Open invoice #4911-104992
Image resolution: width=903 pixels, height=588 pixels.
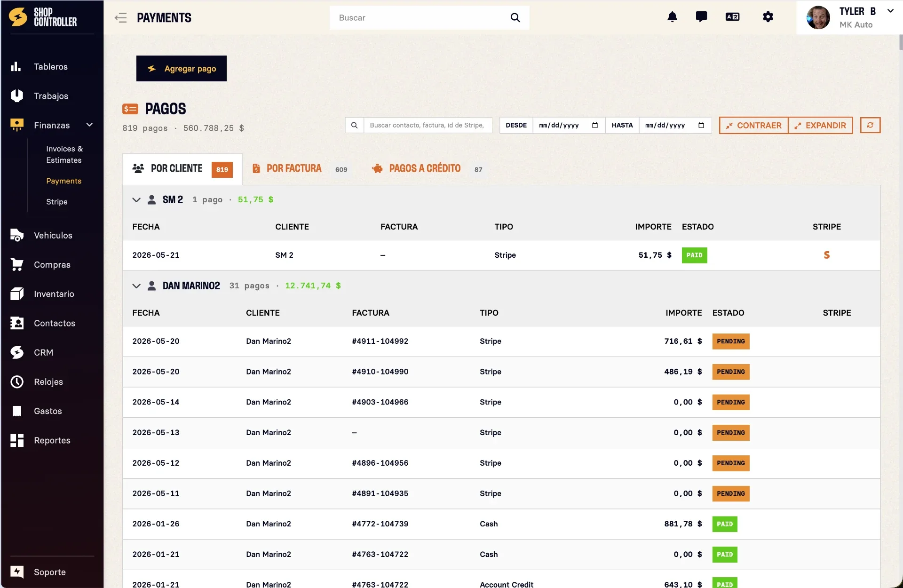tap(380, 342)
